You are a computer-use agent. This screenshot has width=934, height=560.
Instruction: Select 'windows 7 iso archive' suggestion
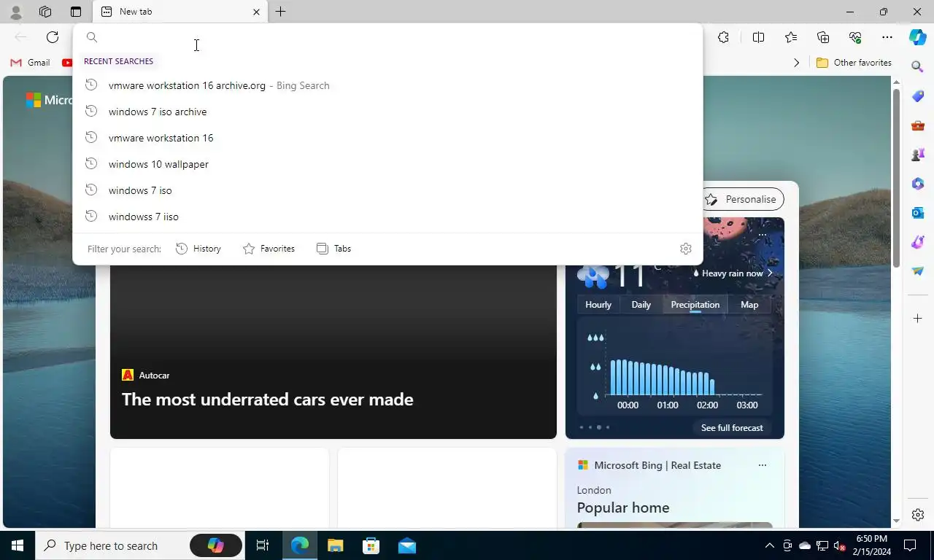point(387,112)
